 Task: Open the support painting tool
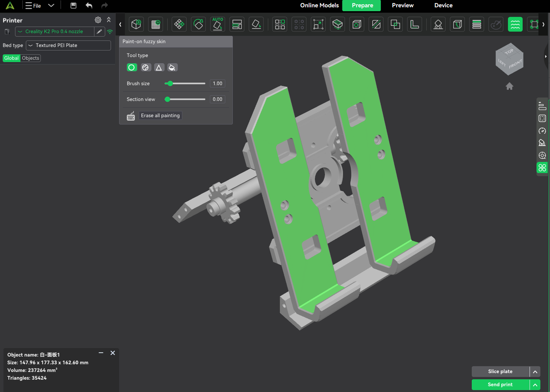tap(438, 24)
